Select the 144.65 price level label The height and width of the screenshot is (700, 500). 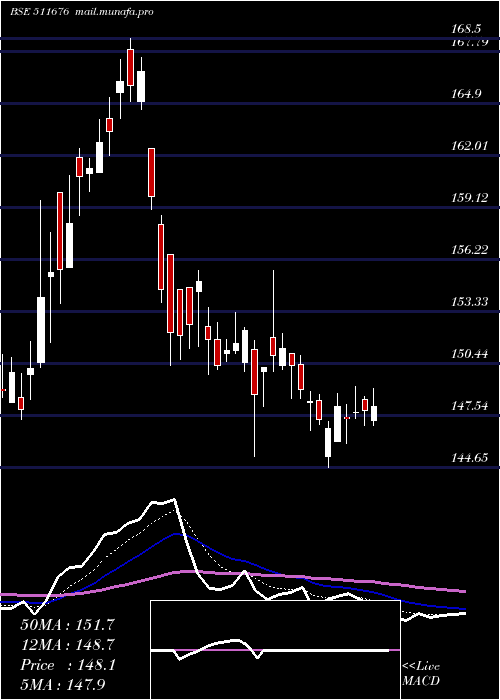click(469, 458)
